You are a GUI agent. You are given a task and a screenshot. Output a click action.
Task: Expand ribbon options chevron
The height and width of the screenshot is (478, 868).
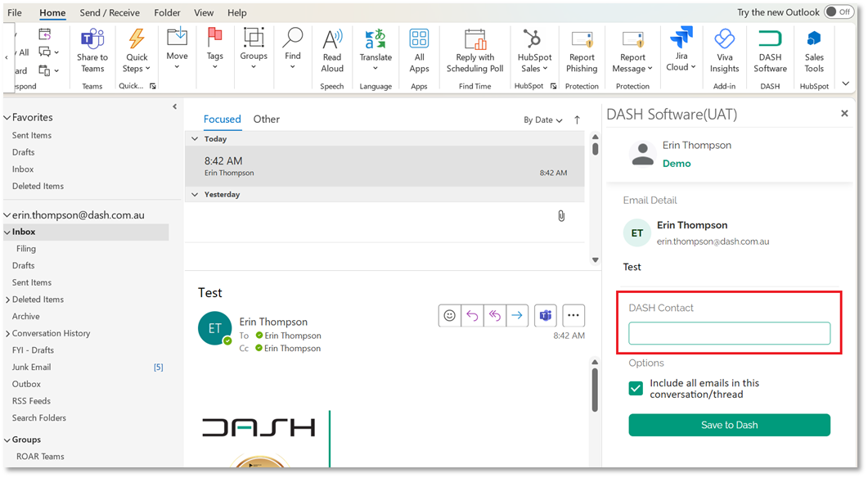(845, 83)
